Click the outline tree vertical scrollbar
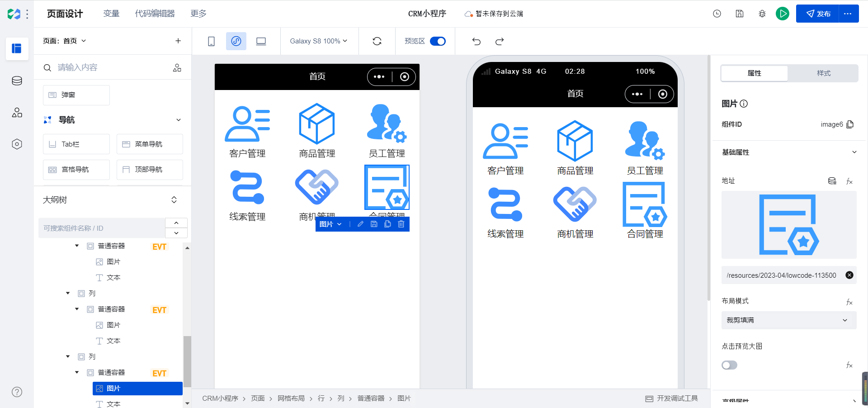 coord(187,361)
